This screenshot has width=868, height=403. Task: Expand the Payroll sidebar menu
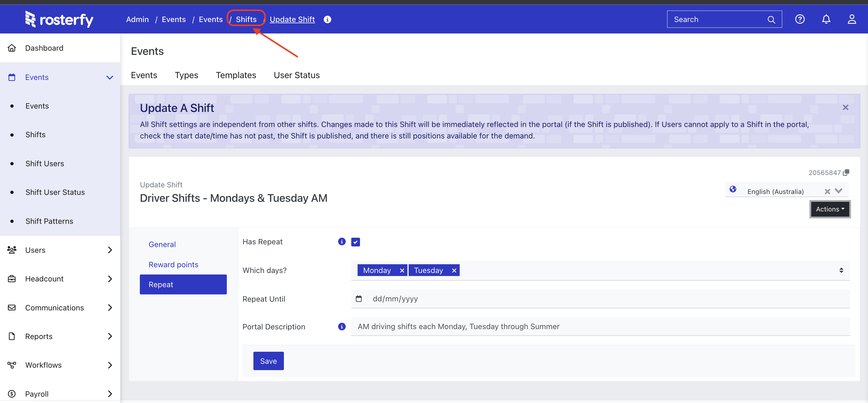click(x=110, y=394)
